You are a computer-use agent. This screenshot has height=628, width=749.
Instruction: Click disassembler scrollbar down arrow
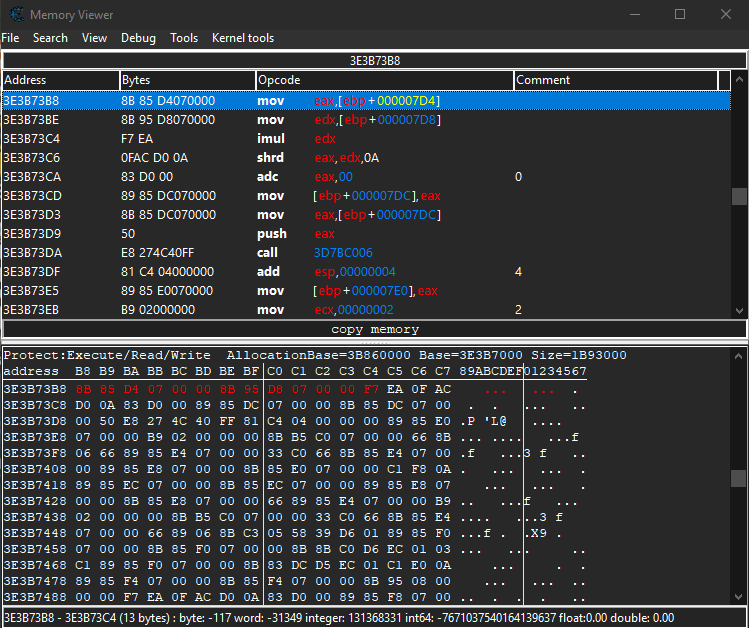[739, 311]
